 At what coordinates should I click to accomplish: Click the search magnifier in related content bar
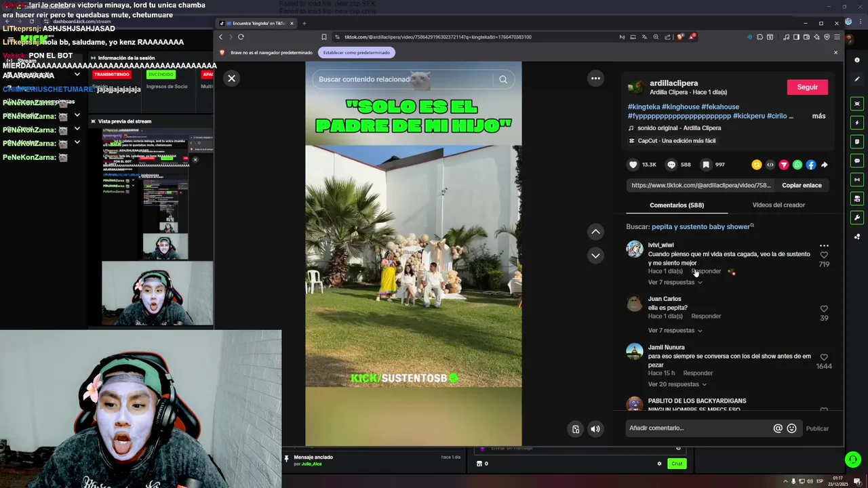pos(503,79)
